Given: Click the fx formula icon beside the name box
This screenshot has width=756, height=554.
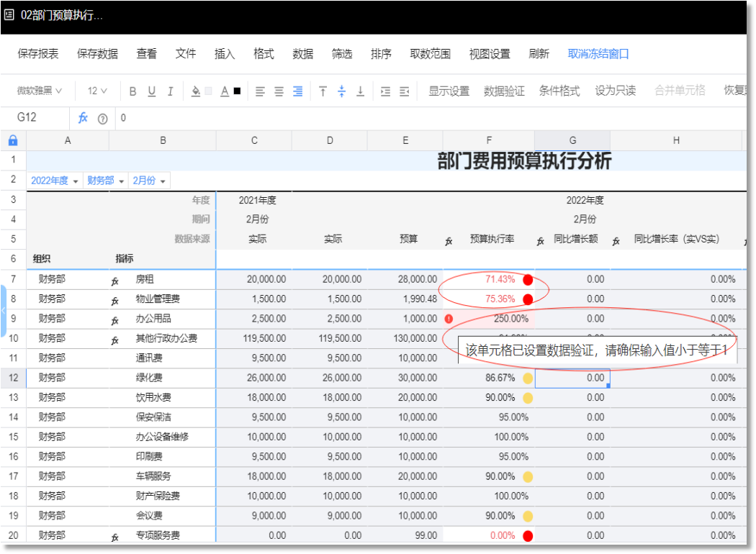Looking at the screenshot, I should (83, 118).
